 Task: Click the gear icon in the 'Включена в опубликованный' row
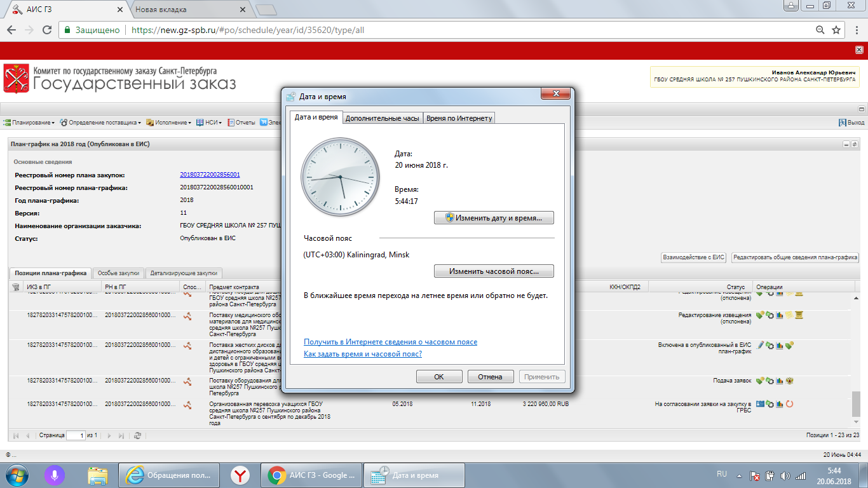[x=770, y=345]
